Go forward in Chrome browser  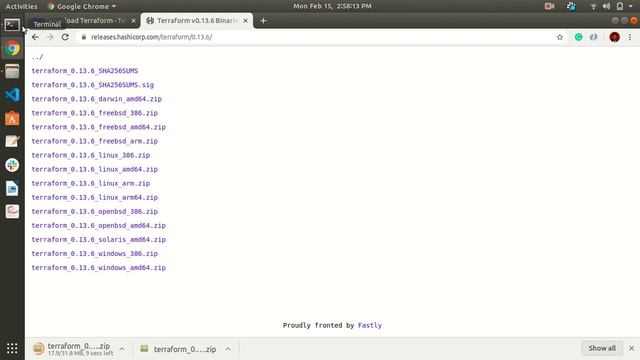point(50,37)
